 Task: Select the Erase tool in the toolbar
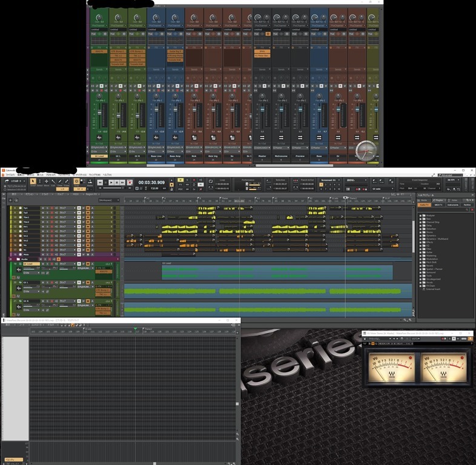click(x=67, y=181)
